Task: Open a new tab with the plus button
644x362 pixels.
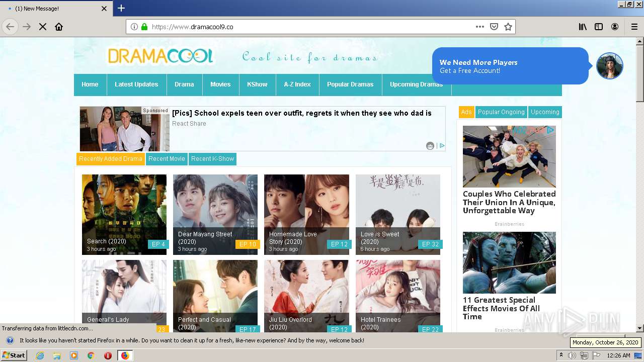Action: point(121,8)
